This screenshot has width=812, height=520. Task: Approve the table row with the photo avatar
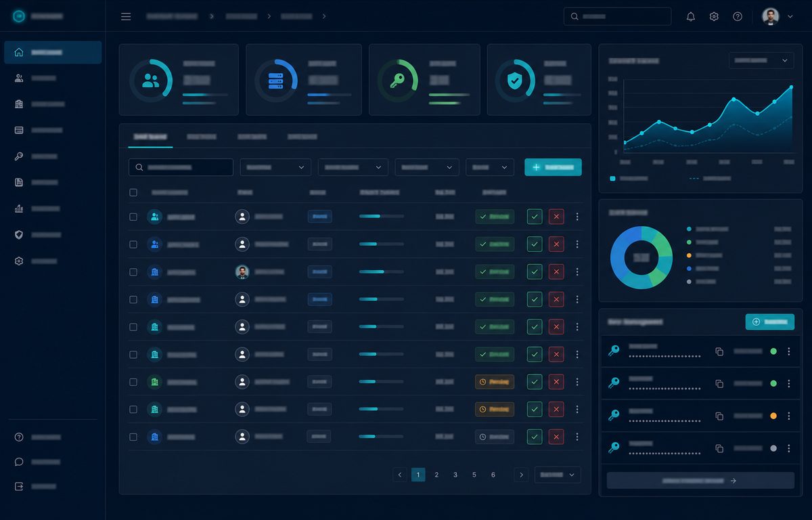(535, 272)
